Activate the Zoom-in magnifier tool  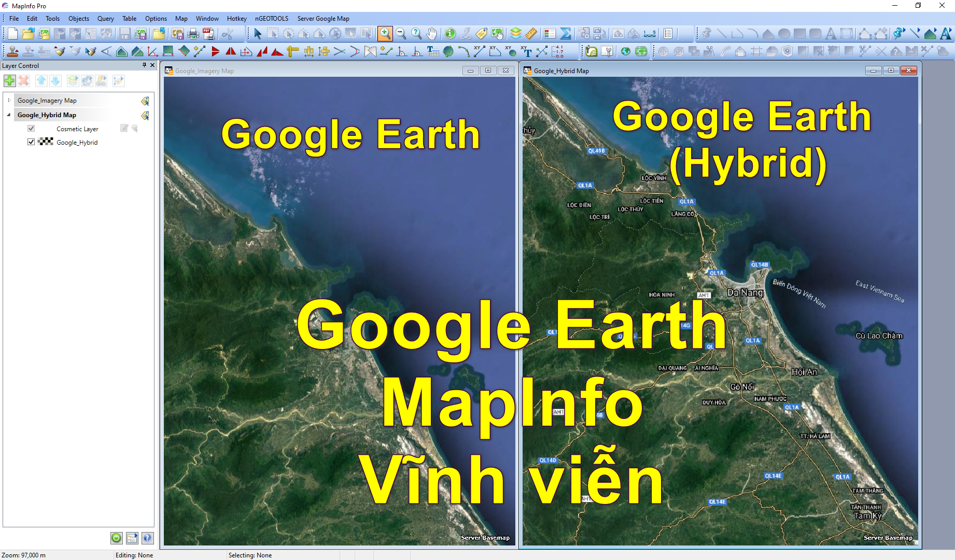(x=385, y=34)
